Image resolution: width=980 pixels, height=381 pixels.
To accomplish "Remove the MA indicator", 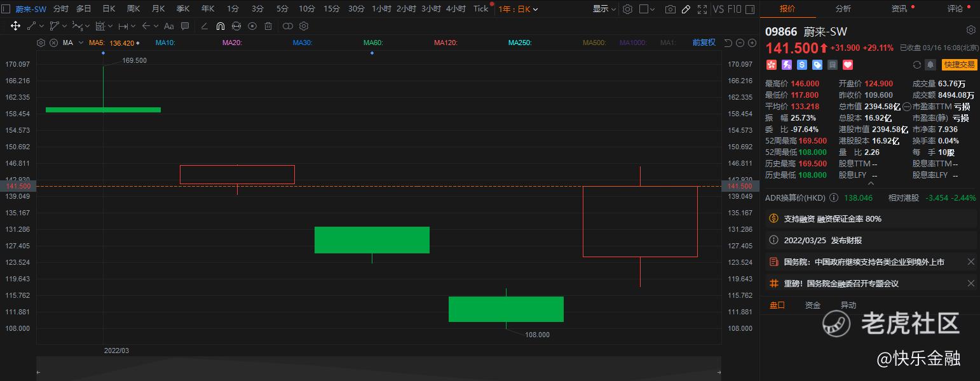I will (x=53, y=43).
